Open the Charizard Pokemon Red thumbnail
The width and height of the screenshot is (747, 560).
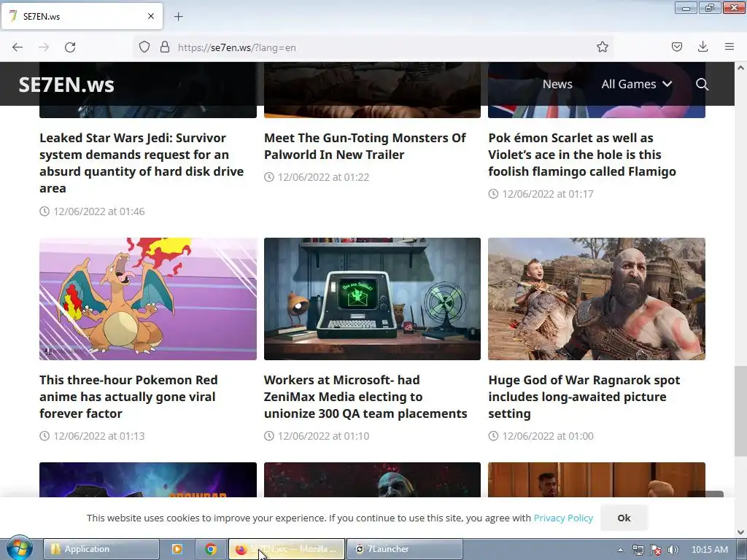pos(148,298)
